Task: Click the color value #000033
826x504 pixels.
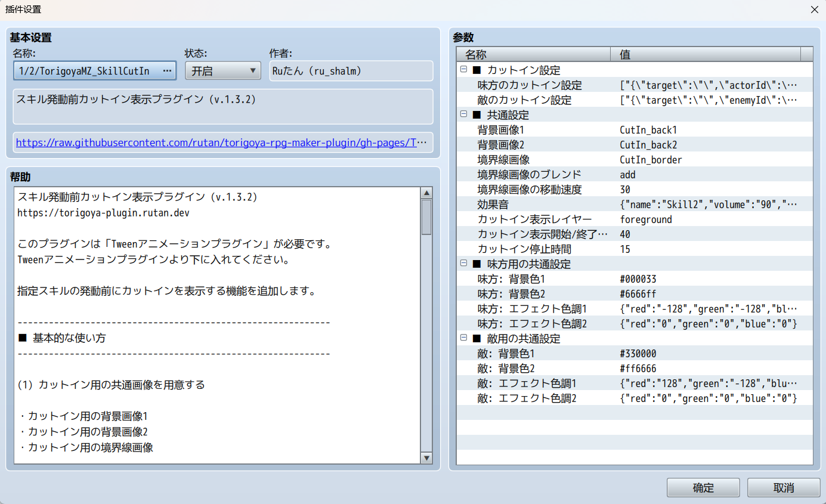Action: (x=638, y=279)
